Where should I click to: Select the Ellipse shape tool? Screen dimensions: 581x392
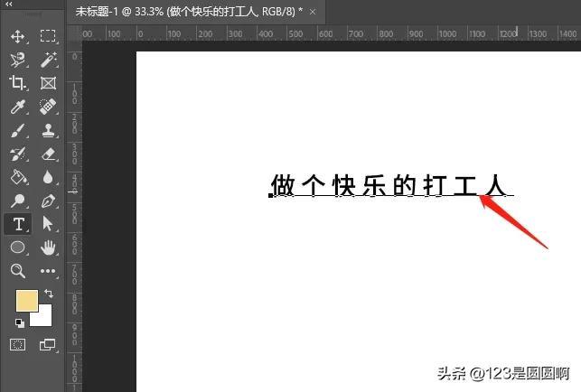point(17,247)
